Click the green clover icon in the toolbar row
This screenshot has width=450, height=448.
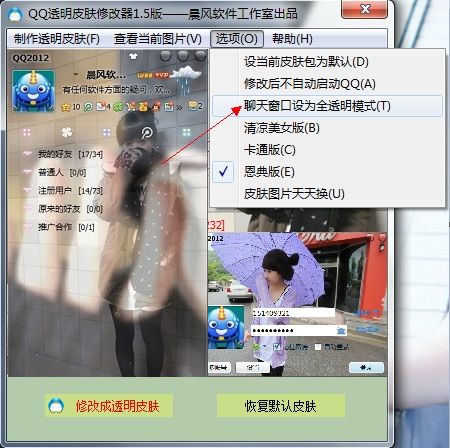[x=118, y=107]
